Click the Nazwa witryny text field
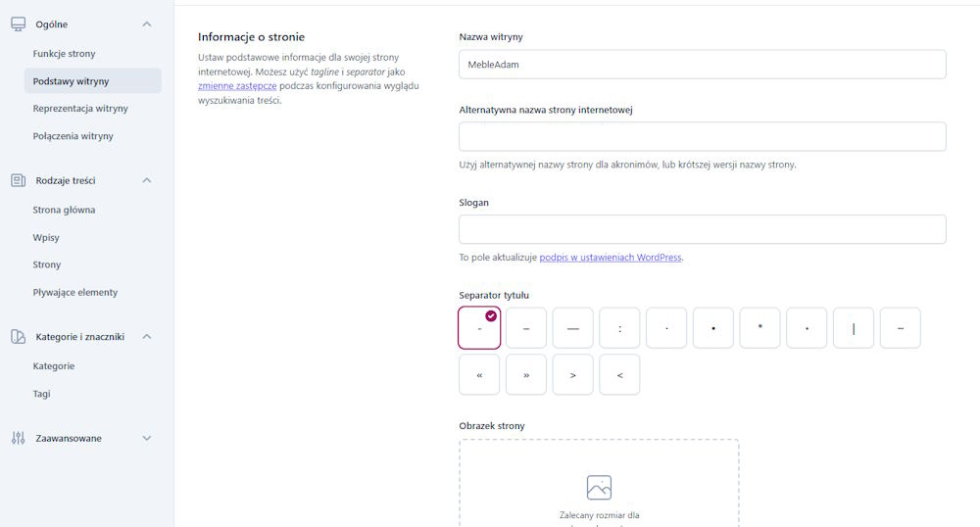The image size is (980, 527). tap(702, 65)
